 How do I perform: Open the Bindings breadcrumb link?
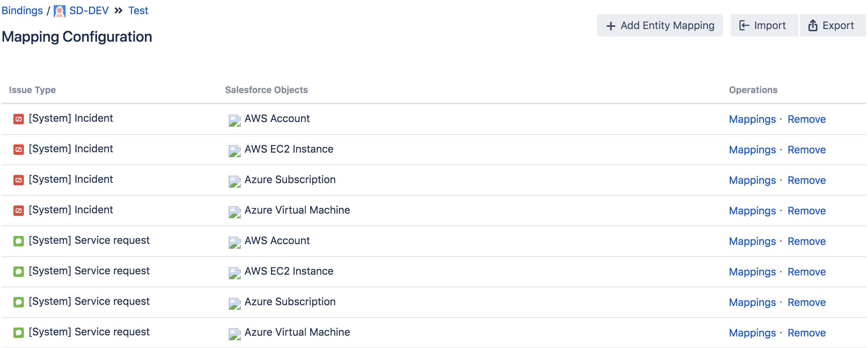click(x=22, y=11)
